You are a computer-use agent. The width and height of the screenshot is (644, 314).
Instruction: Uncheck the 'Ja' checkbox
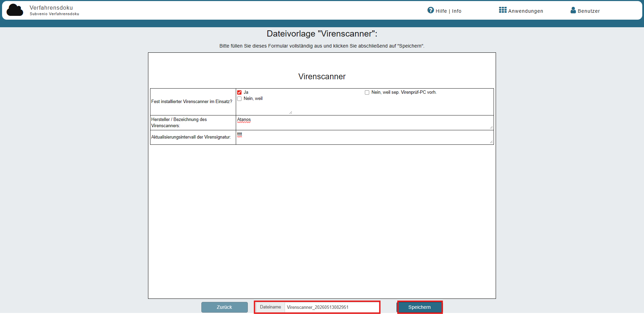[x=239, y=92]
